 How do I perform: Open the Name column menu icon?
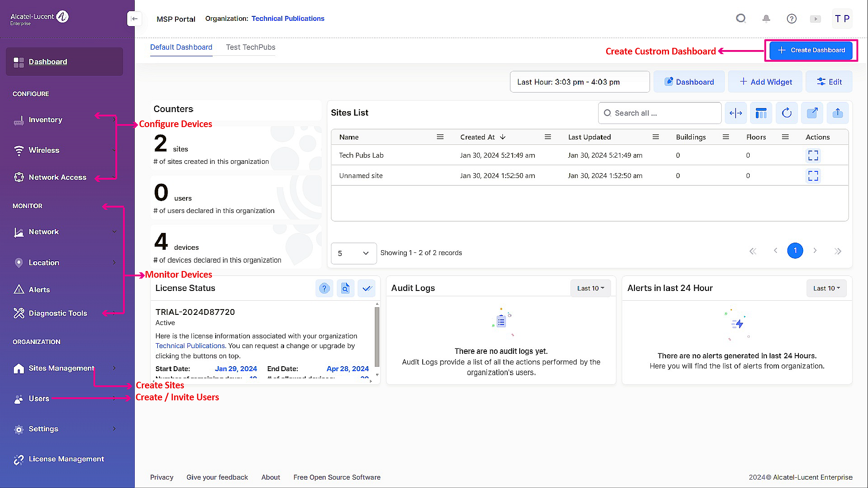tap(440, 137)
